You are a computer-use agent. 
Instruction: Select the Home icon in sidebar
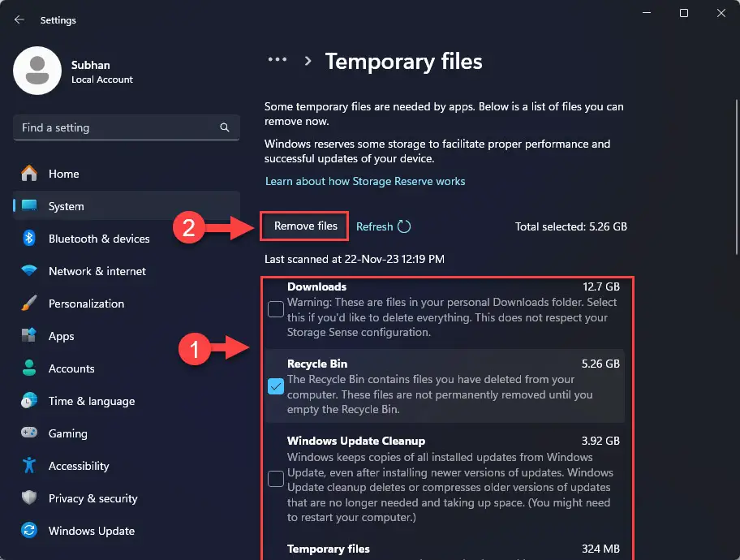(x=29, y=174)
